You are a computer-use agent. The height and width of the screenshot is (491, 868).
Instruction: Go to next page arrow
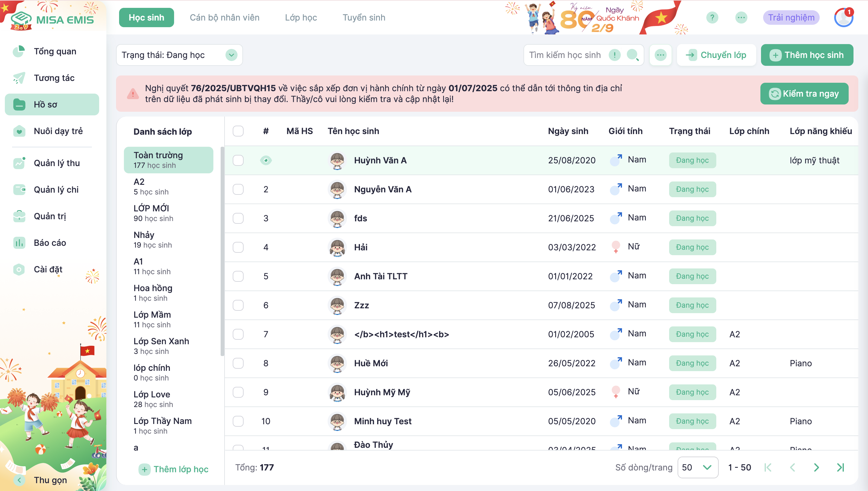tap(816, 467)
